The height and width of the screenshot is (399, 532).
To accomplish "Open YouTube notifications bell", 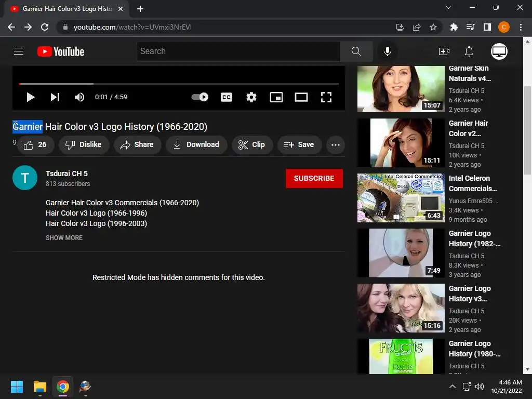I will [x=469, y=51].
